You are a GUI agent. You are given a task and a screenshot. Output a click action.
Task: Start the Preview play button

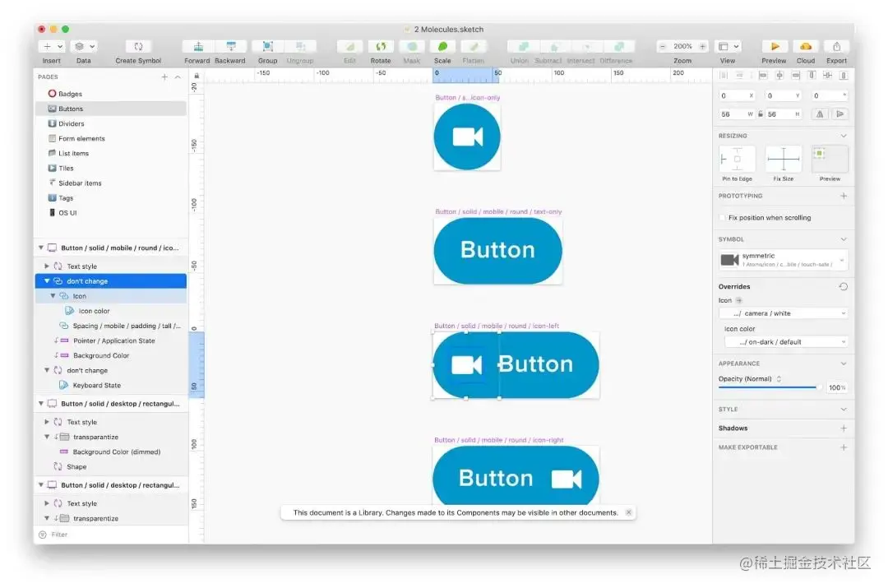click(775, 46)
